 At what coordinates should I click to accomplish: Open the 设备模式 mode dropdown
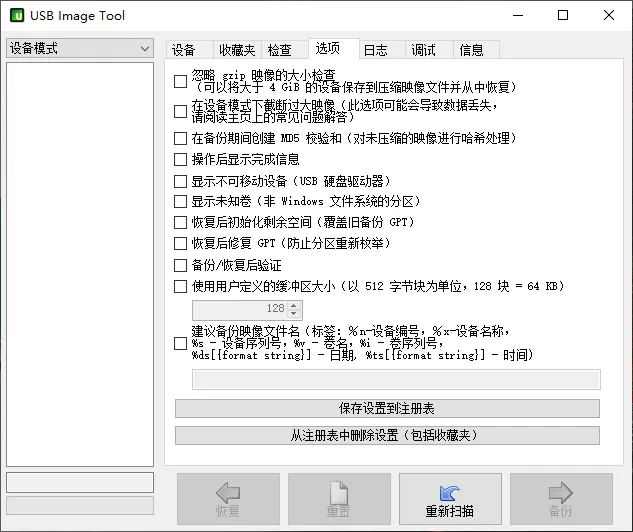coord(80,48)
